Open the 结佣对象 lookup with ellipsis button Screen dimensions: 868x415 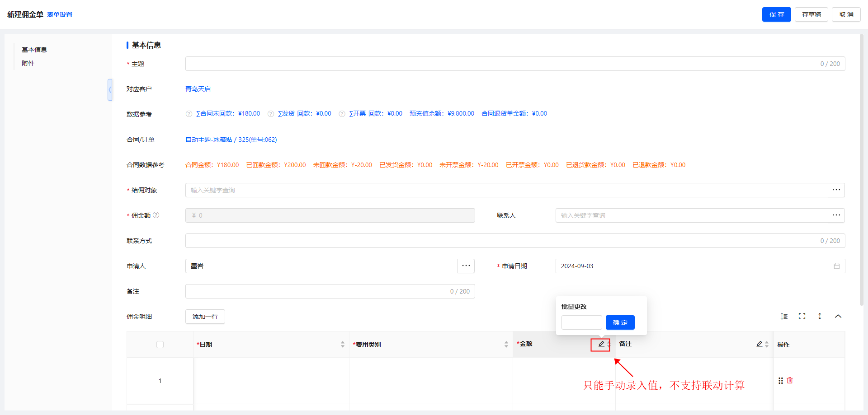click(836, 190)
